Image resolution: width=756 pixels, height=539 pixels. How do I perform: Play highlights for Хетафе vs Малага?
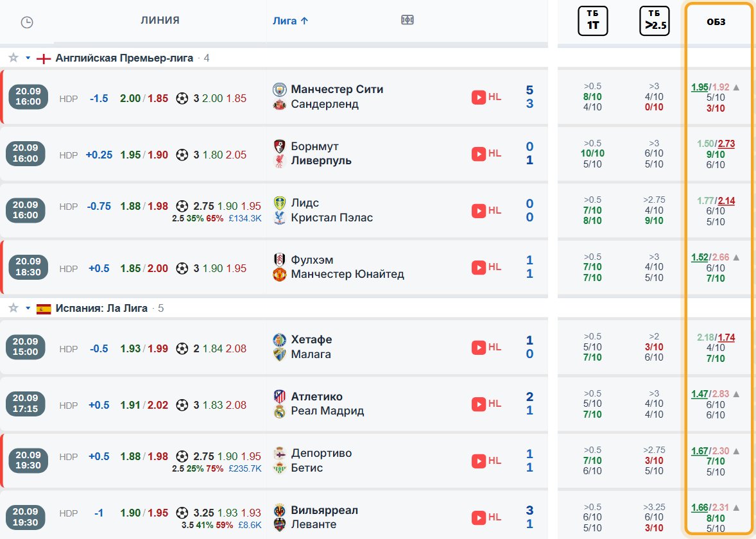pos(486,347)
